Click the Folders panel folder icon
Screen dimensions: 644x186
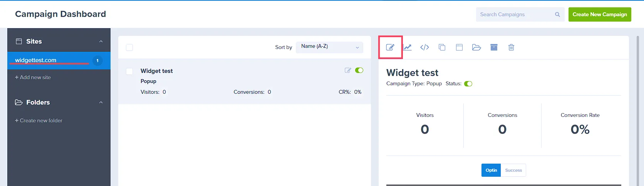[x=18, y=102]
